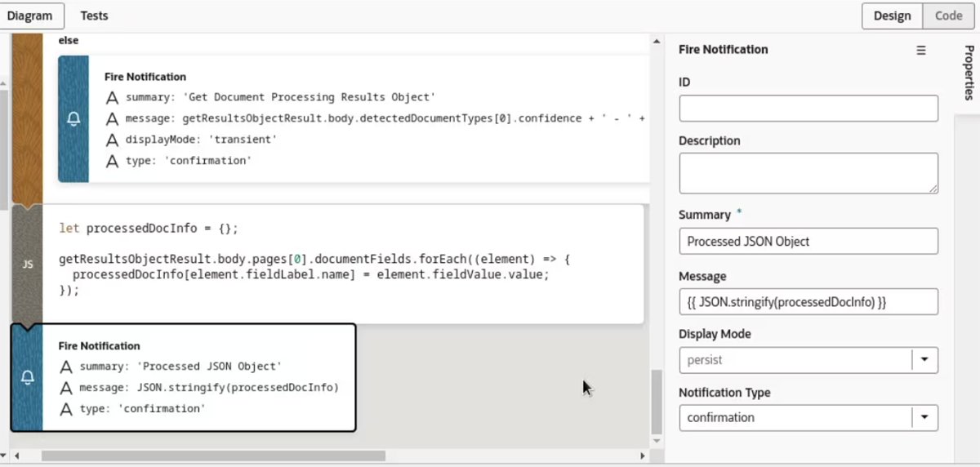980x467 pixels.
Task: Select the upper 'Fire Notification' action title
Action: 145,77
